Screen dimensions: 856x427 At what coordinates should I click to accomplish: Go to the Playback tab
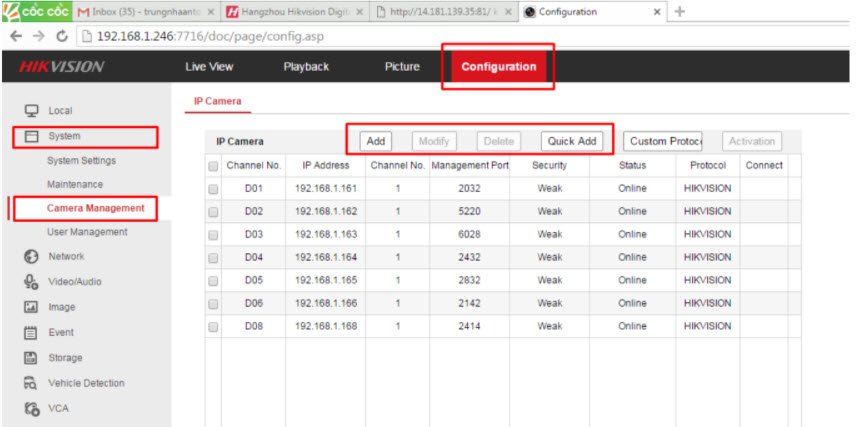pos(306,67)
